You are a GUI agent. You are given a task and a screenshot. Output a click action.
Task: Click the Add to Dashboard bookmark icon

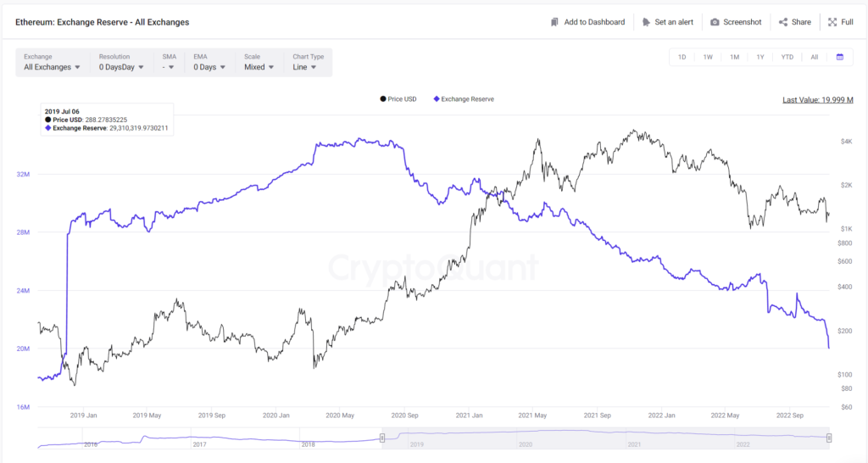coord(554,22)
